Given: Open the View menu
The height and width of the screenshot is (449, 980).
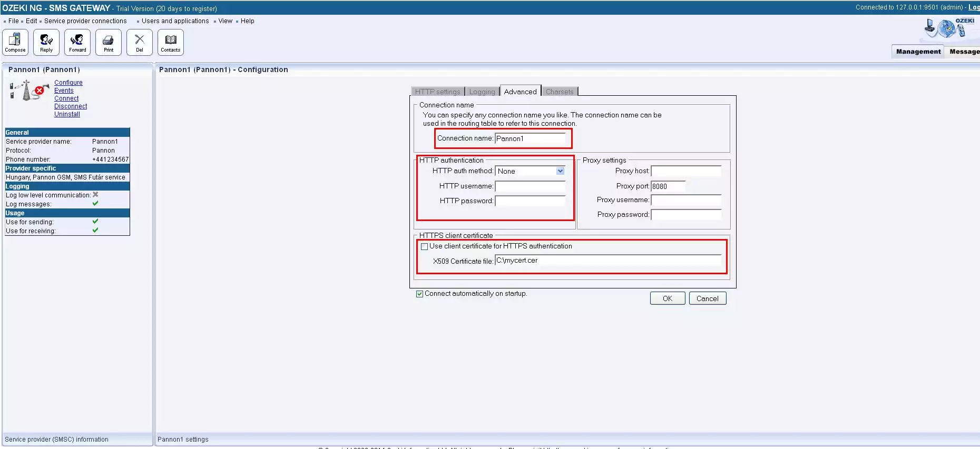Looking at the screenshot, I should pyautogui.click(x=226, y=21).
